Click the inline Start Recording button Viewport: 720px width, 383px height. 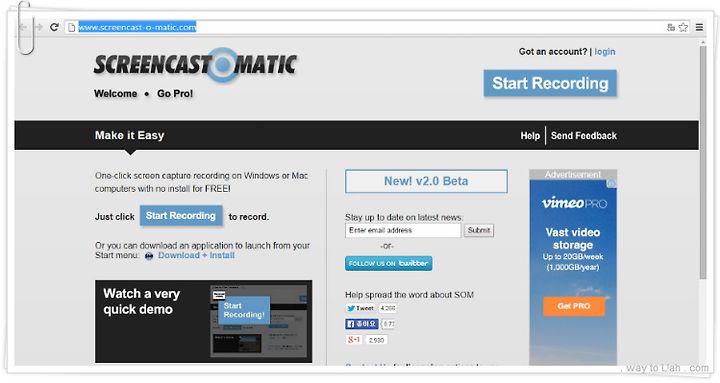point(181,216)
